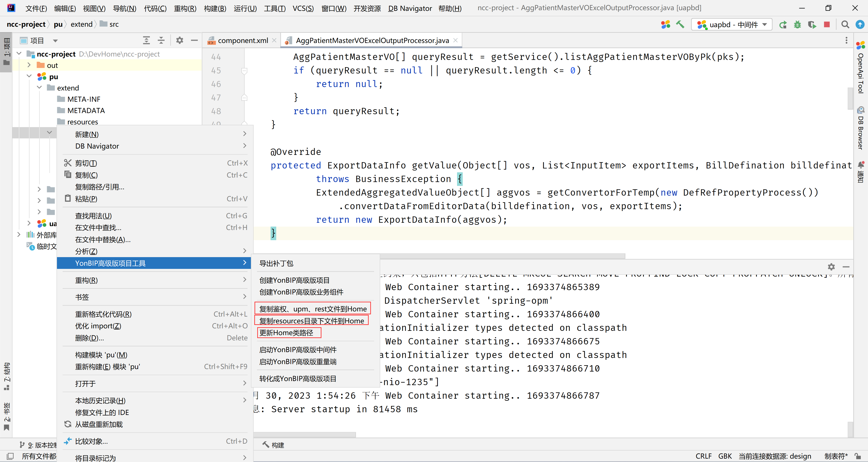This screenshot has width=868, height=462.
Task: Toggle the OpenApi Tool side panel
Action: click(860, 67)
